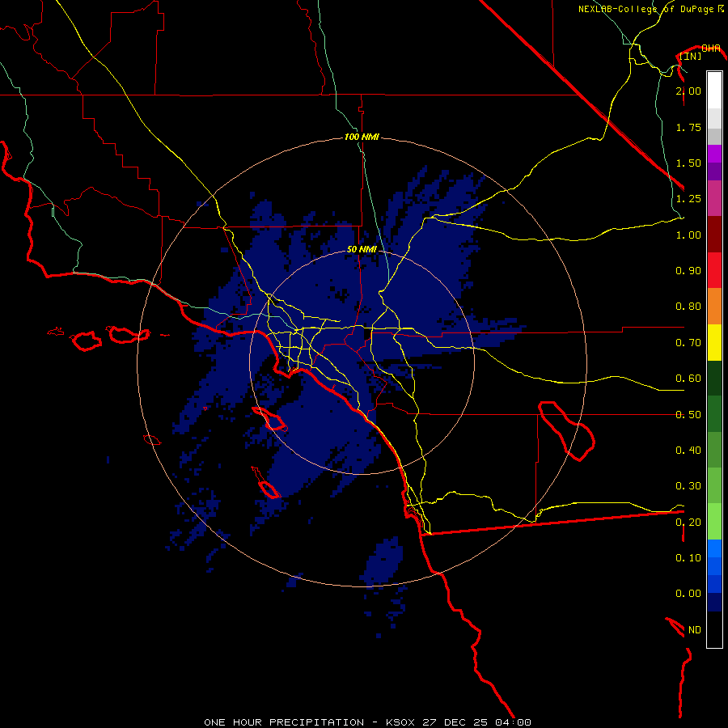Image resolution: width=728 pixels, height=728 pixels.
Task: Click the white swatch at the legend top
Action: pyautogui.click(x=714, y=91)
